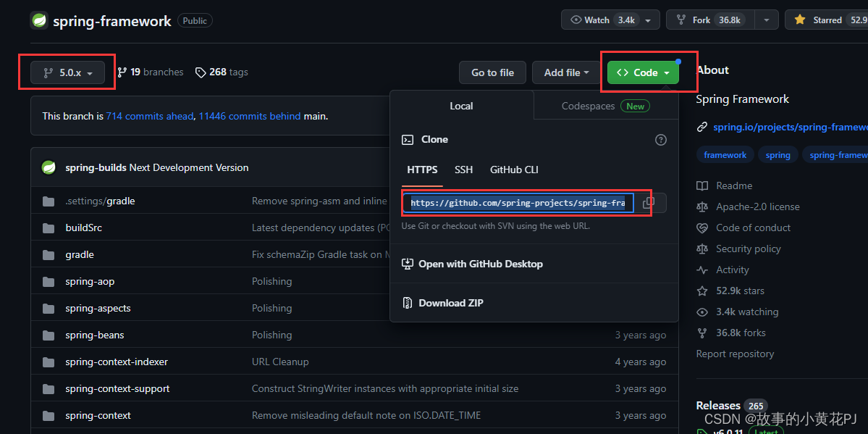The width and height of the screenshot is (868, 434).
Task: Switch to the Local tab
Action: point(462,106)
